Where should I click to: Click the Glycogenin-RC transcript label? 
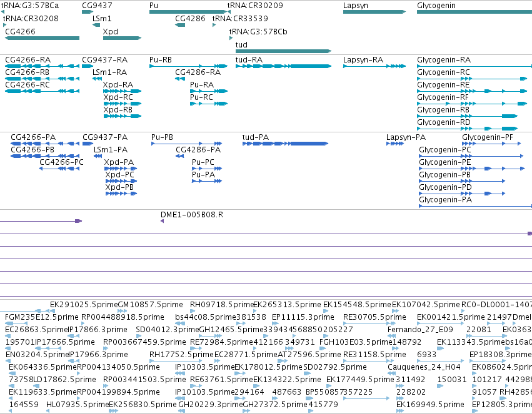[443, 72]
